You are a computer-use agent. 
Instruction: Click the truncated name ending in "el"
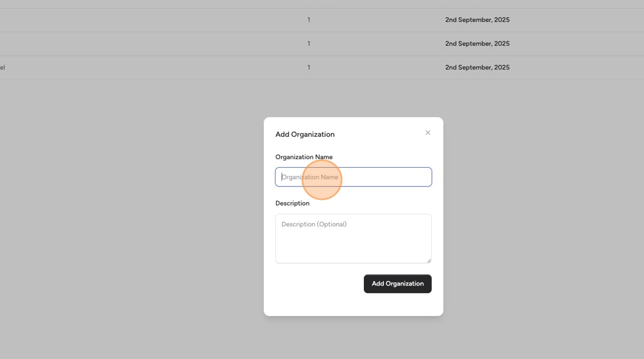(x=3, y=67)
